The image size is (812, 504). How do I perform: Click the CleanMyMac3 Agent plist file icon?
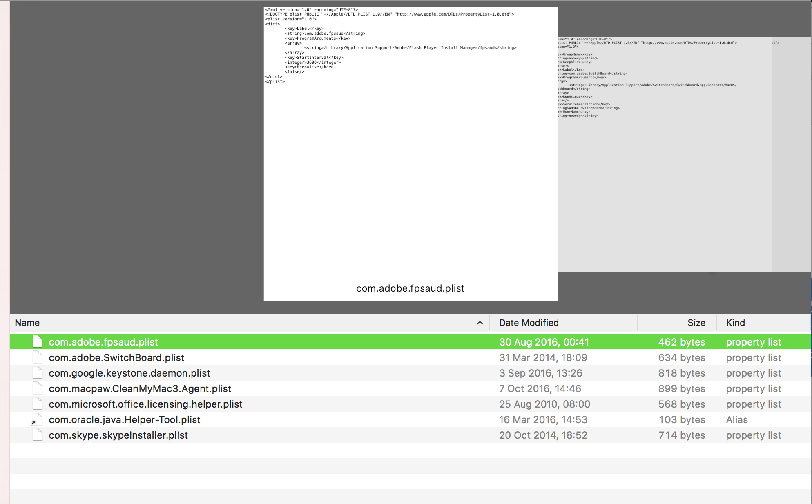[x=38, y=388]
